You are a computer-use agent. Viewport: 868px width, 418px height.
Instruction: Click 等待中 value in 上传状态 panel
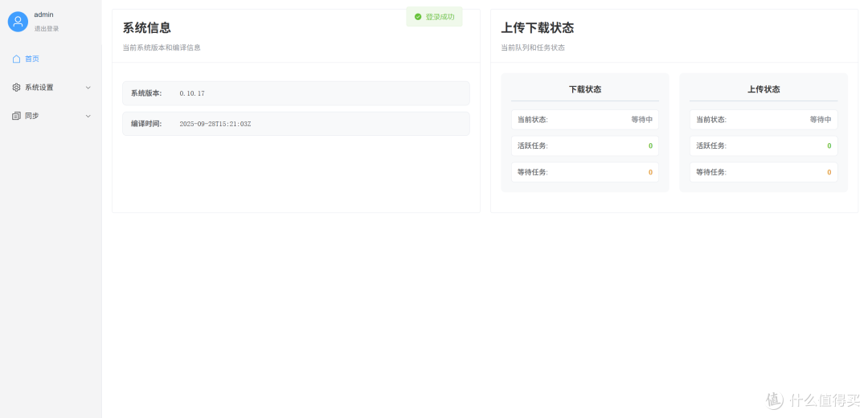[821, 120]
